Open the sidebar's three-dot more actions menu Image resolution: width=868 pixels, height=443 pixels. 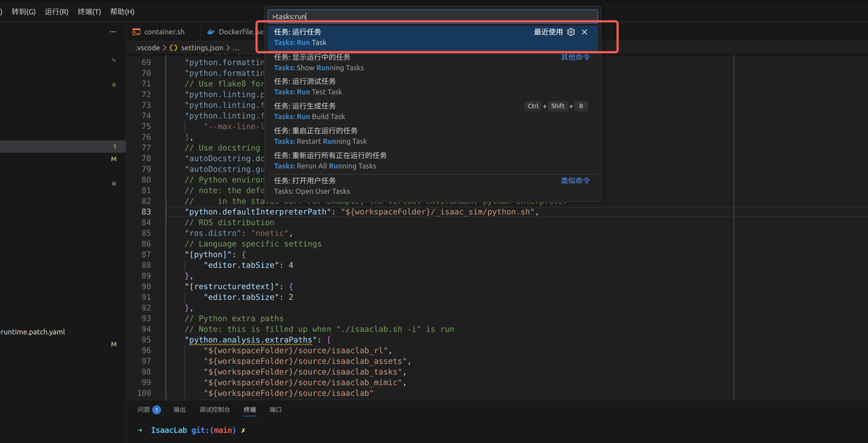point(113,32)
